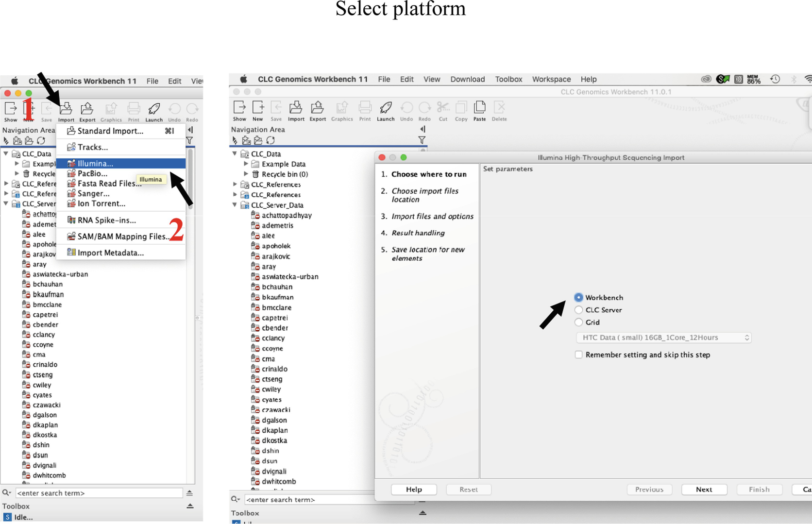Screen dimensions: 812x524
Task: Click Next button in import dialog
Action: [x=704, y=490]
